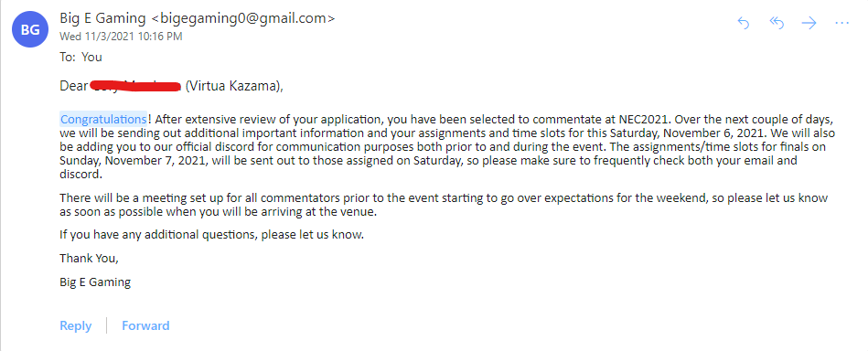Image resolution: width=868 pixels, height=351 pixels.
Task: Click the forward arrow icon in header
Action: tap(809, 23)
